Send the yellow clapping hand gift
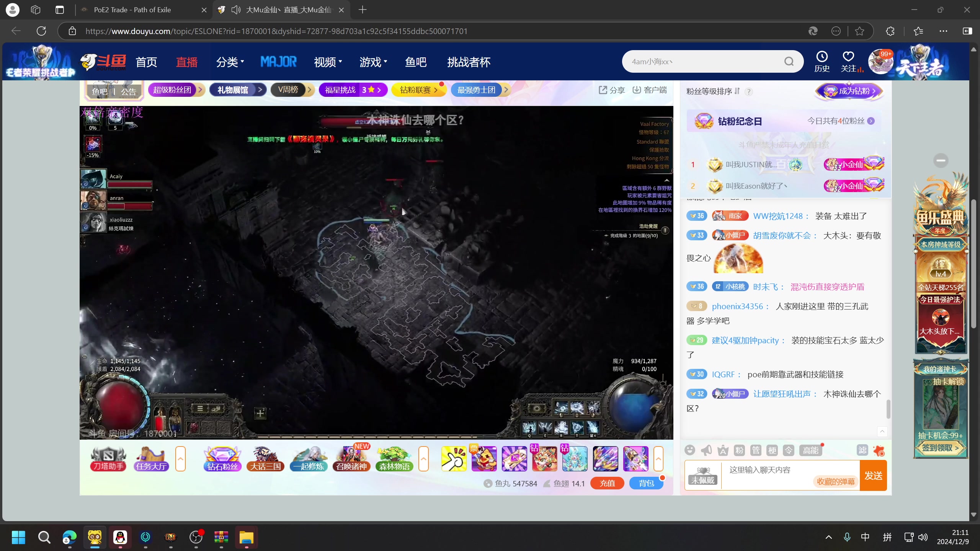This screenshot has height=551, width=980. coord(454,458)
